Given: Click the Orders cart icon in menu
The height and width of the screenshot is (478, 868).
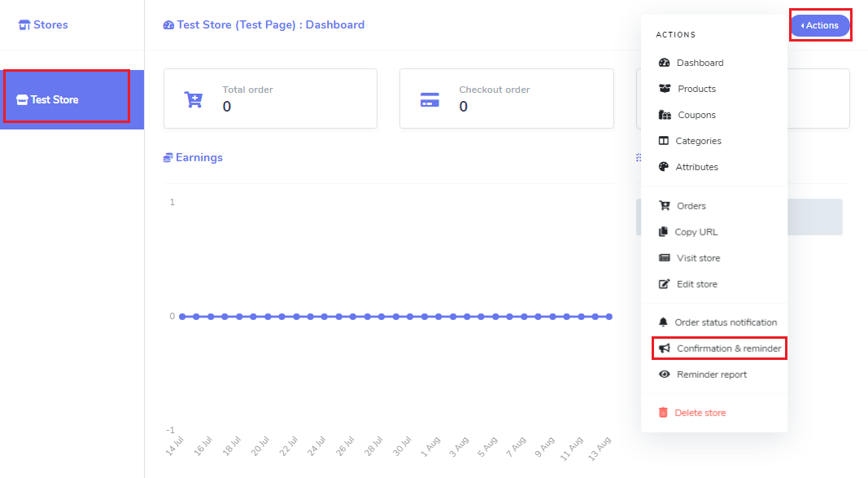Looking at the screenshot, I should point(664,205).
